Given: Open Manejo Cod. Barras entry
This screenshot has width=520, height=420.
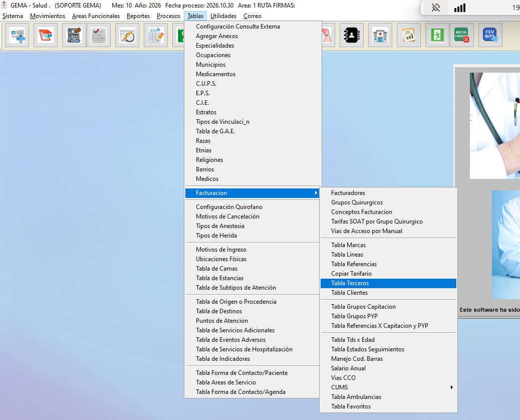Looking at the screenshot, I should (388, 359).
